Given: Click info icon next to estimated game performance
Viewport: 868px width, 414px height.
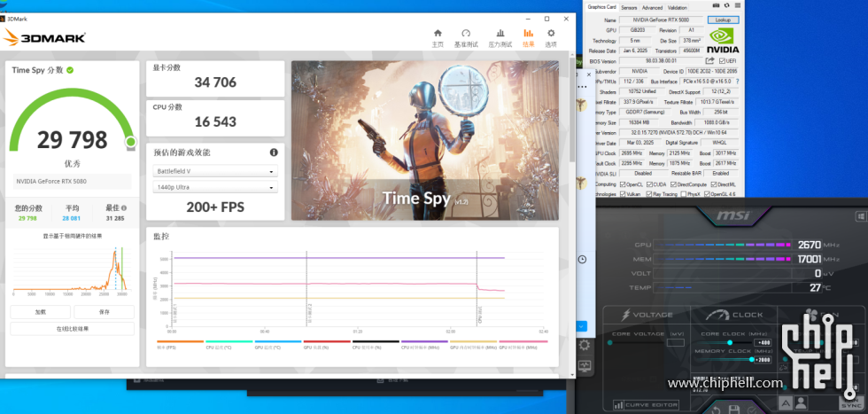Looking at the screenshot, I should point(274,152).
